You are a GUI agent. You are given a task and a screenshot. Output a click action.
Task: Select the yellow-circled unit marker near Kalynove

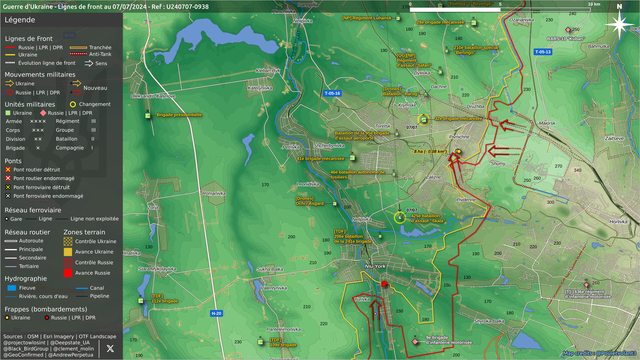[x=423, y=120]
